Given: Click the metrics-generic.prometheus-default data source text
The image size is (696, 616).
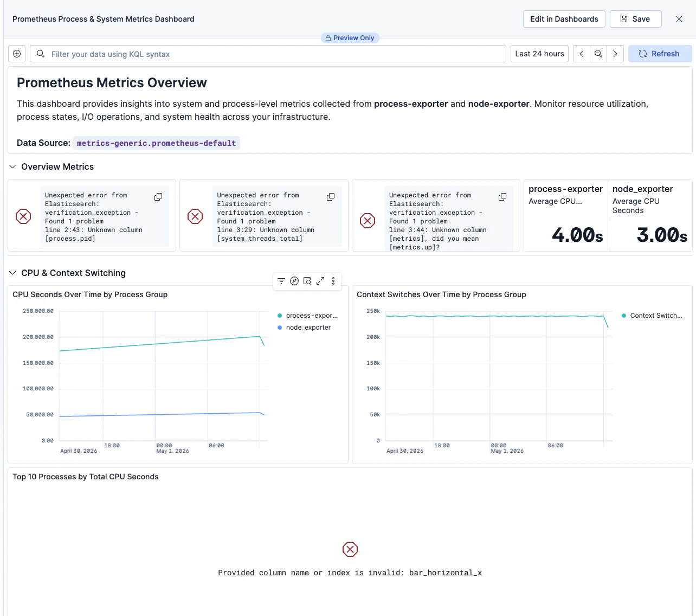Looking at the screenshot, I should coord(157,143).
